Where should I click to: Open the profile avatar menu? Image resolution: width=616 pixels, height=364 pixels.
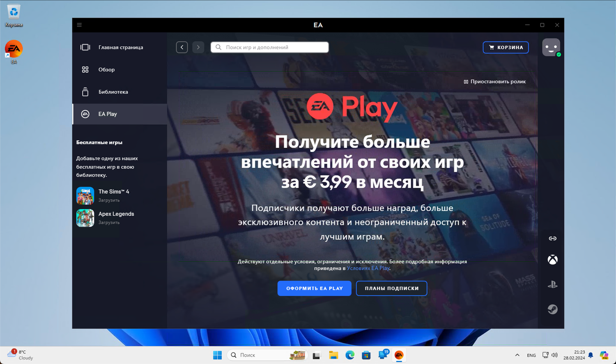(x=551, y=47)
